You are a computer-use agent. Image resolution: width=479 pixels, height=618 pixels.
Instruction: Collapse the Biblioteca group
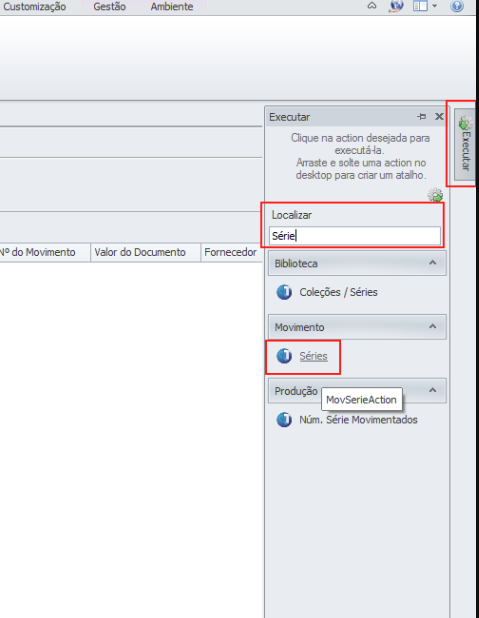pos(432,262)
